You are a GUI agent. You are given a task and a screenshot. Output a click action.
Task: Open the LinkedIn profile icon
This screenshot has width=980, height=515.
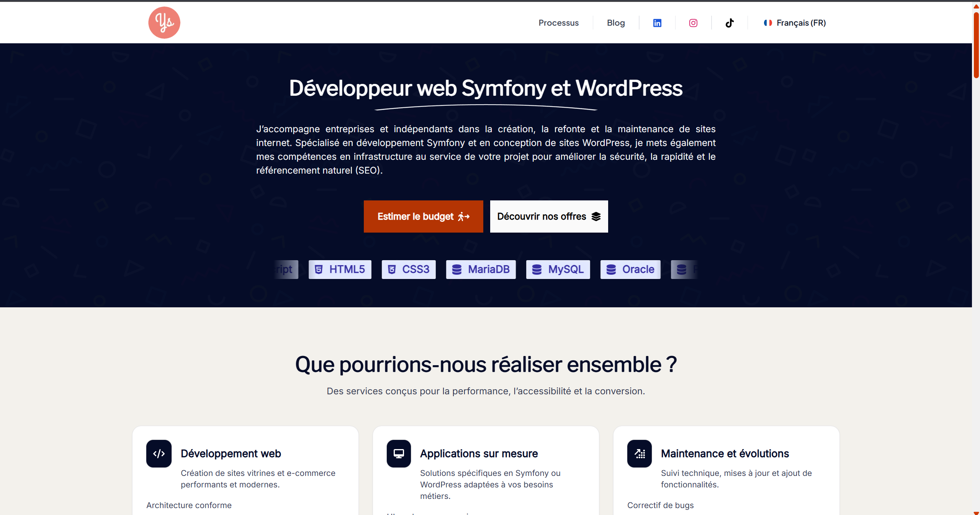[x=657, y=23]
